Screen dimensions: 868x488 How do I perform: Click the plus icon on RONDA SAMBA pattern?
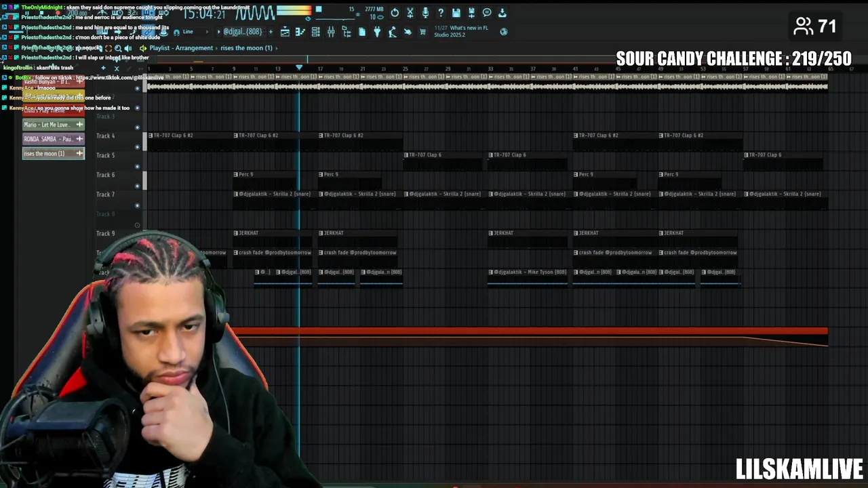79,139
